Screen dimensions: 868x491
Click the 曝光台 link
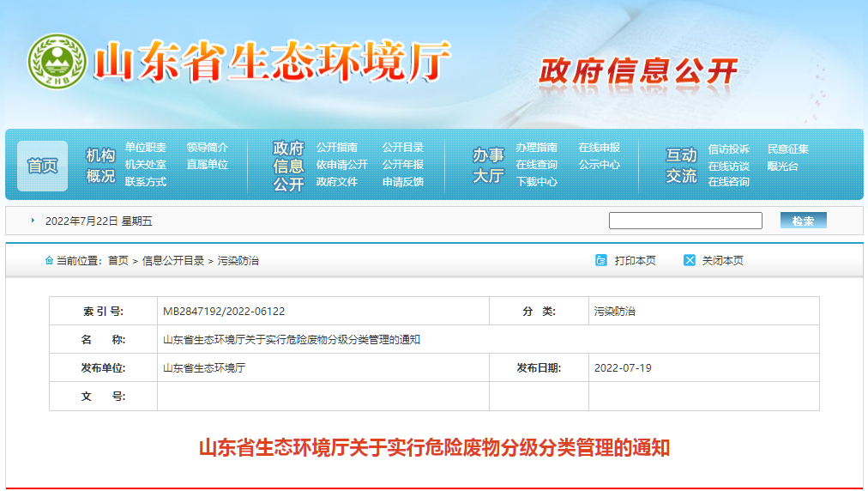782,166
